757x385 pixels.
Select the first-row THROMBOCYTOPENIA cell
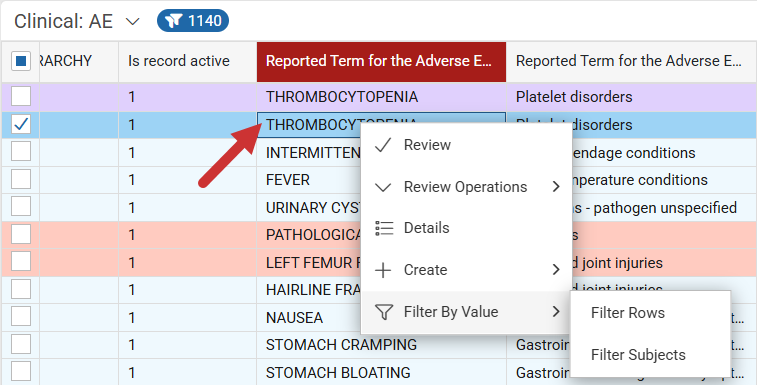coord(381,97)
